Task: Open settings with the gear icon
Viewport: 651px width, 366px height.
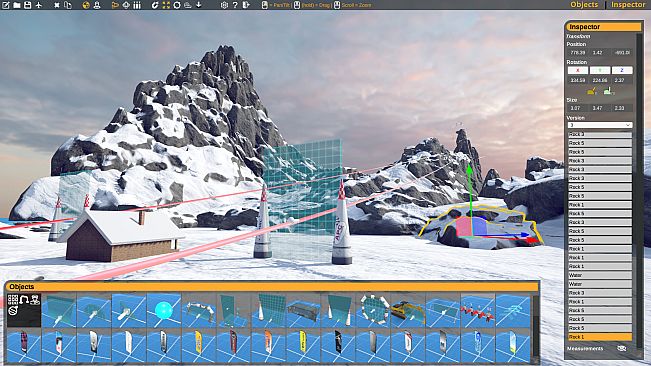Action: click(224, 5)
